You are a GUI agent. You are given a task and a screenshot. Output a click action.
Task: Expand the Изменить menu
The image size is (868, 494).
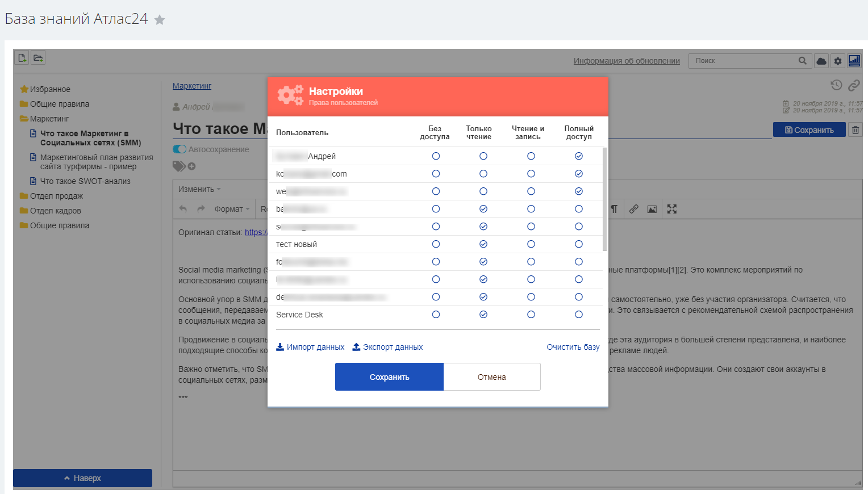(199, 189)
